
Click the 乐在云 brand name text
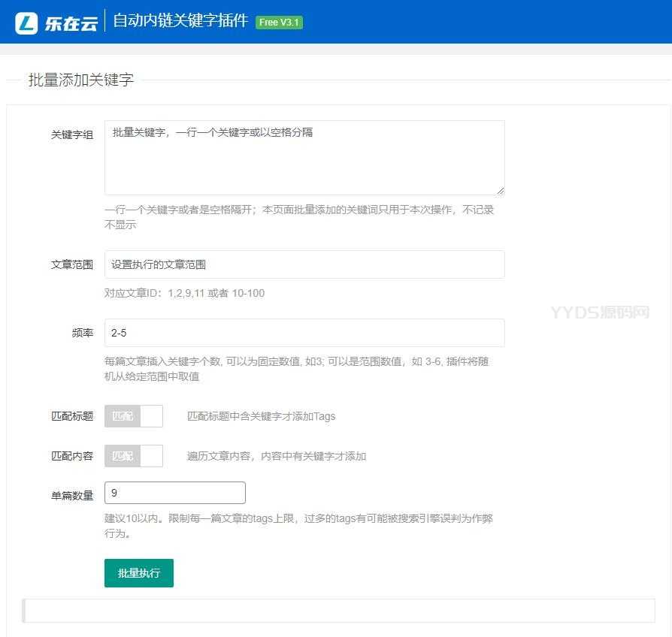click(x=71, y=23)
